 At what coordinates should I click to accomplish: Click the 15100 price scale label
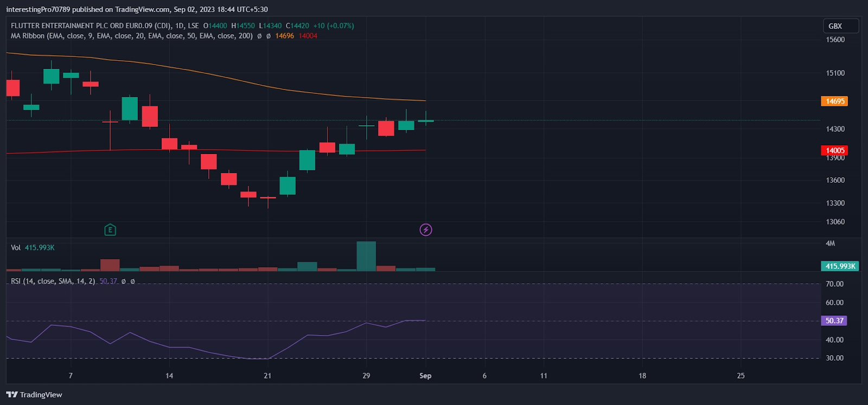point(835,73)
